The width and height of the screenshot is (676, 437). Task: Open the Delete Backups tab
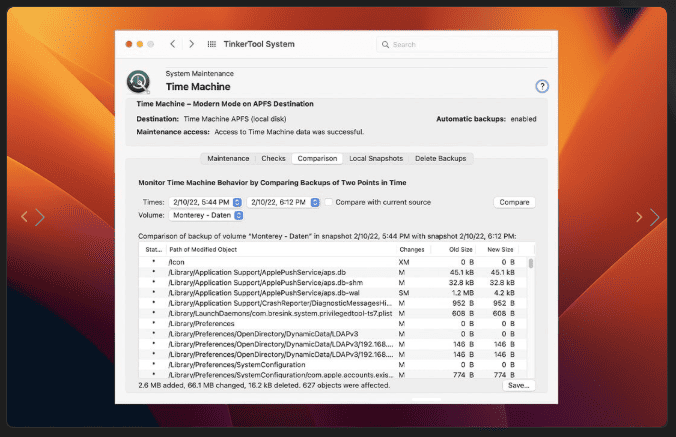(x=441, y=159)
